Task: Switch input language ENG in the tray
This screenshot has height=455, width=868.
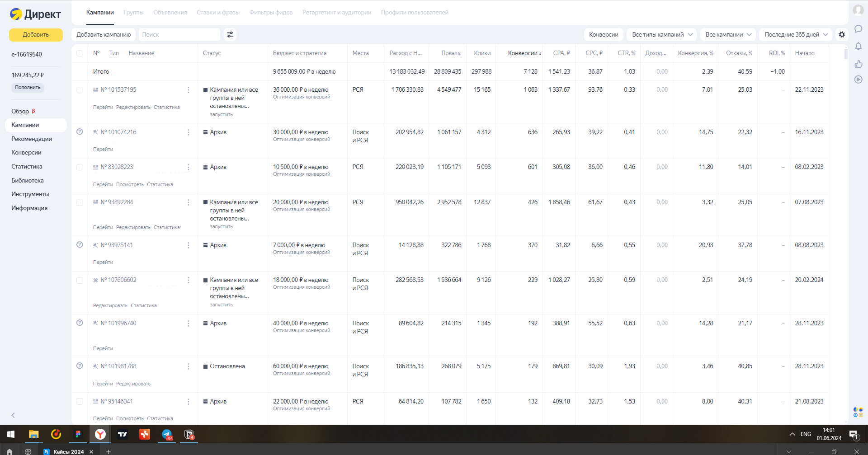Action: [x=806, y=434]
